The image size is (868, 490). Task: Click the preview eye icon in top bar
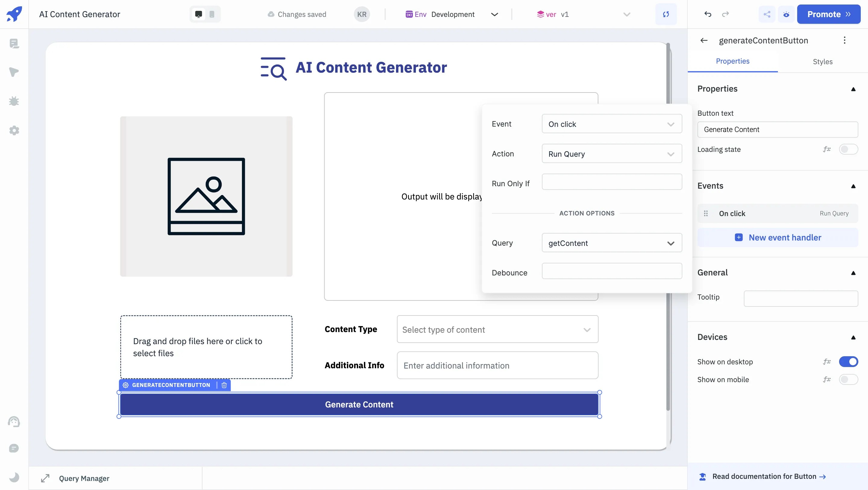(x=786, y=14)
